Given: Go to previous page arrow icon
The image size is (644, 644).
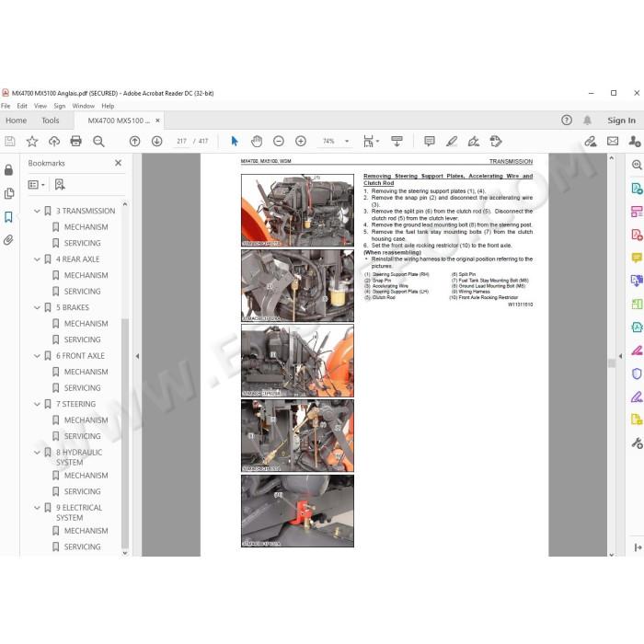Looking at the screenshot, I should [x=134, y=142].
